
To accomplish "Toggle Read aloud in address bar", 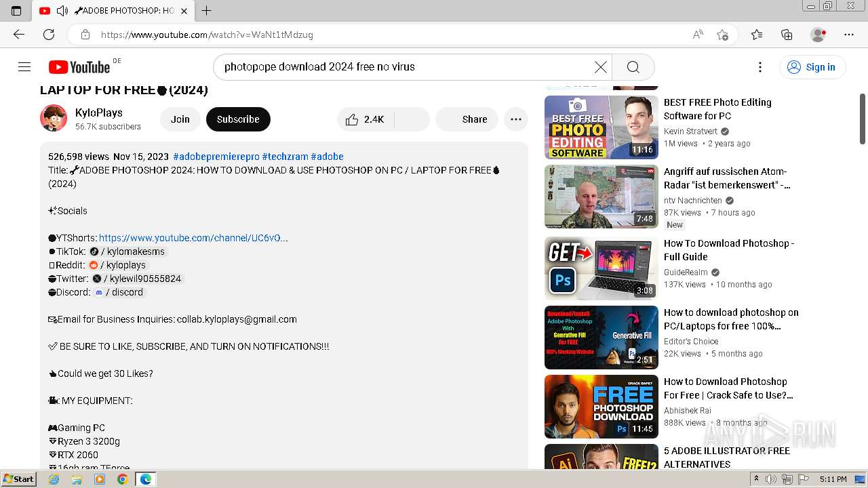I will 698,35.
